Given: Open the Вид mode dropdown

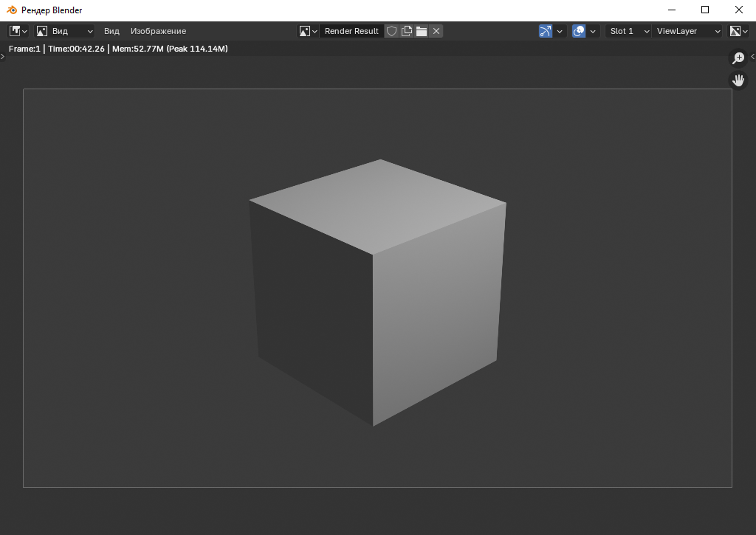Looking at the screenshot, I should [x=65, y=31].
